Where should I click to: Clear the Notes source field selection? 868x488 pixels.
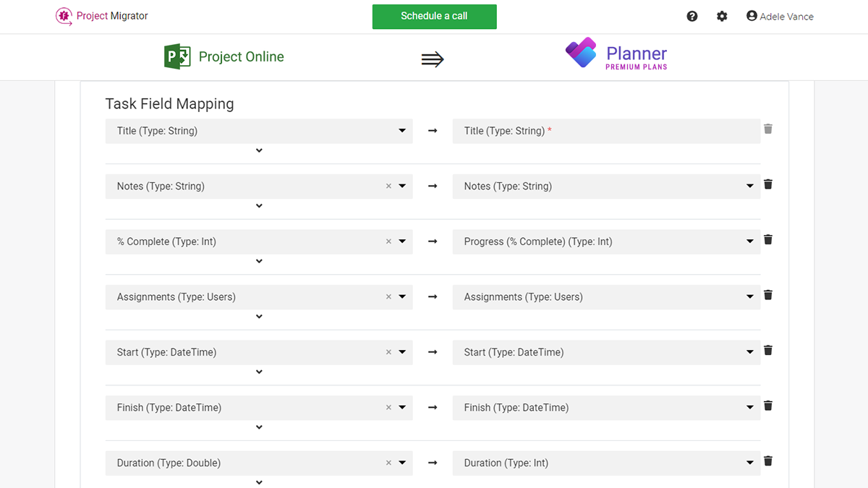click(388, 186)
